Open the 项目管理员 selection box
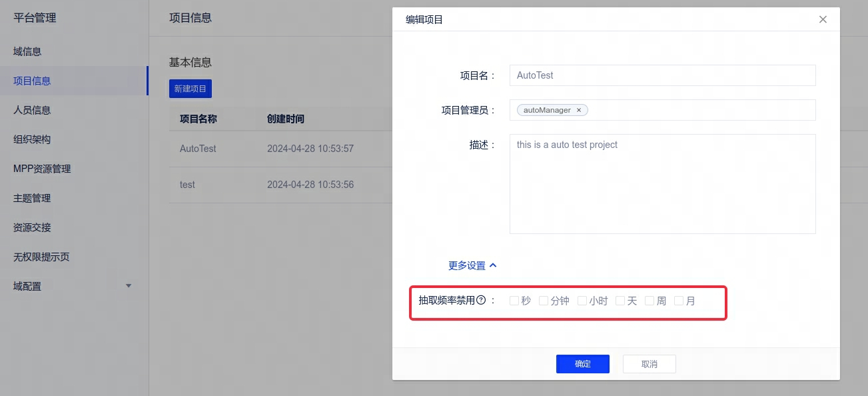Image resolution: width=868 pixels, height=396 pixels. pyautogui.click(x=699, y=110)
